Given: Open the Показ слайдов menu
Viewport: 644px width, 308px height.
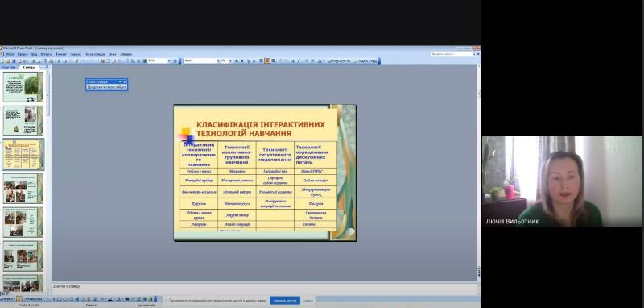Looking at the screenshot, I should tap(94, 54).
